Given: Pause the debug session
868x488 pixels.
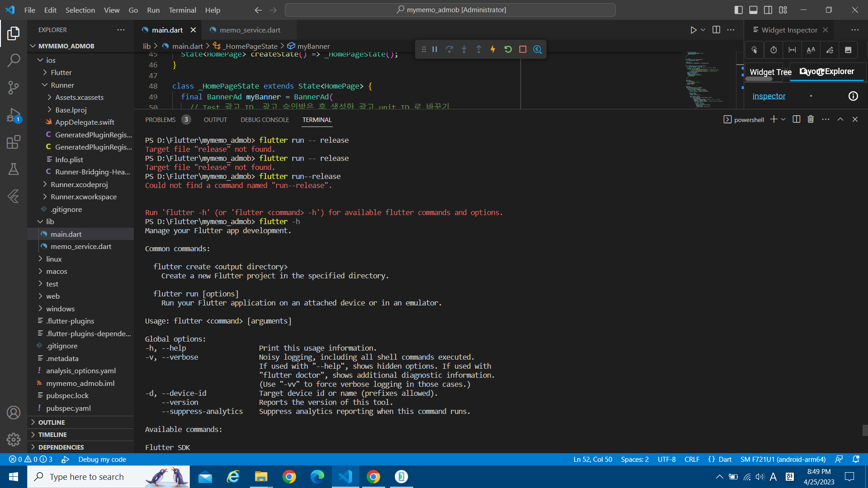Looking at the screenshot, I should coord(434,49).
